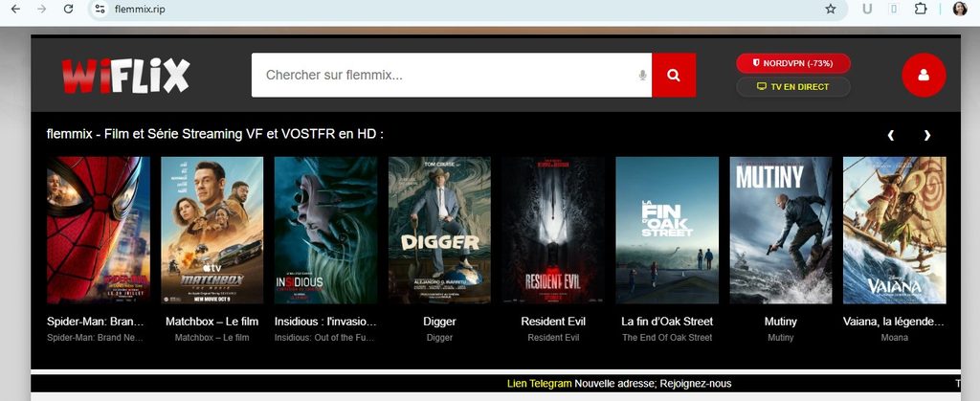Click 'The End Of Oak Street' subtitle
The height and width of the screenshot is (401, 980).
click(x=667, y=338)
